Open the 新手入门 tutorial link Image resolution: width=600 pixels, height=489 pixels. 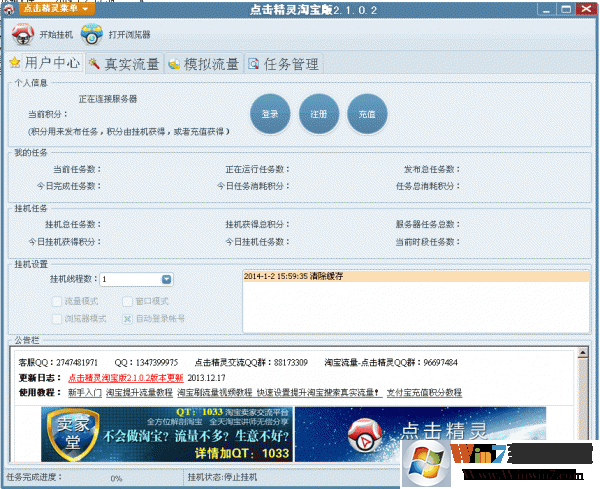pos(86,393)
